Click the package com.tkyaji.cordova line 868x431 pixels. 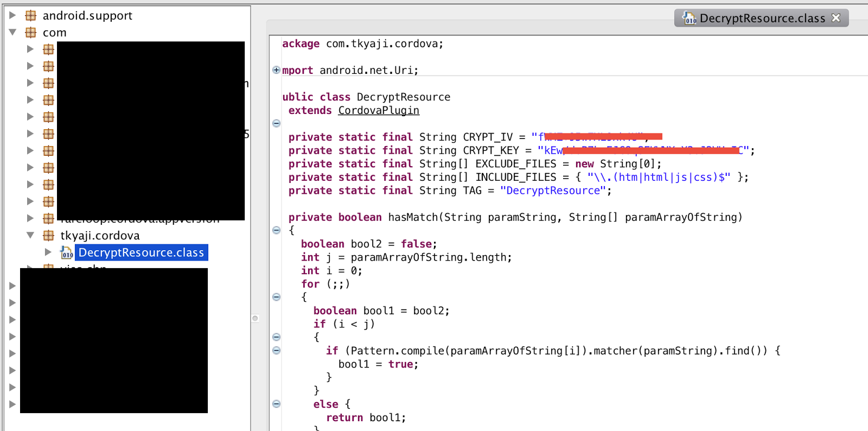click(362, 43)
